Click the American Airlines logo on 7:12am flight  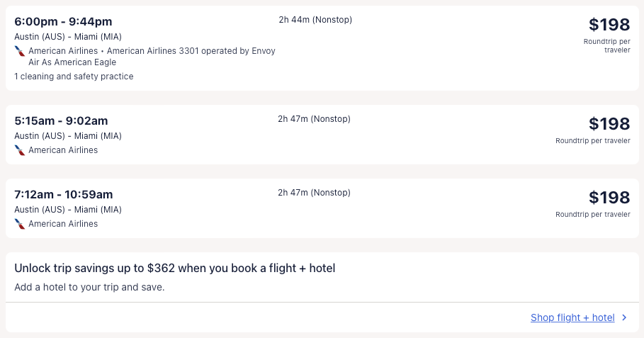(x=20, y=224)
